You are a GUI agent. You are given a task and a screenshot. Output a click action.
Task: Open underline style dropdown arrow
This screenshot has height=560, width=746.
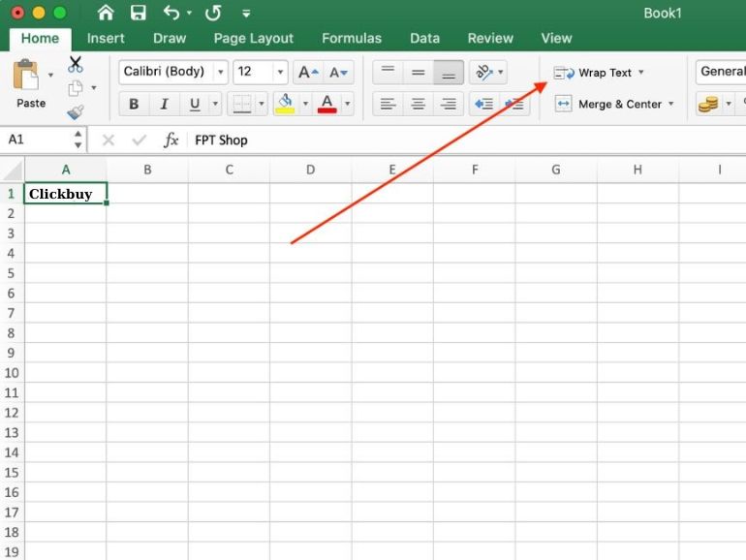(215, 104)
